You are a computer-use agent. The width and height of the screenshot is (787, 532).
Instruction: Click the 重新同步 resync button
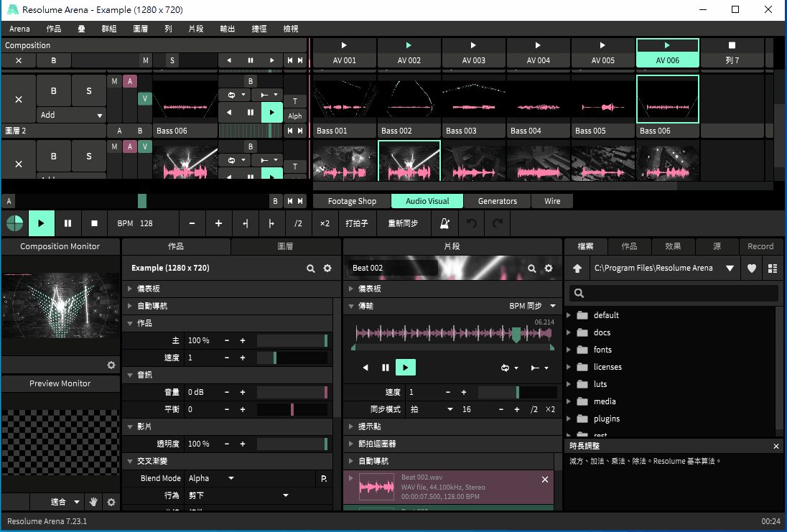(403, 223)
